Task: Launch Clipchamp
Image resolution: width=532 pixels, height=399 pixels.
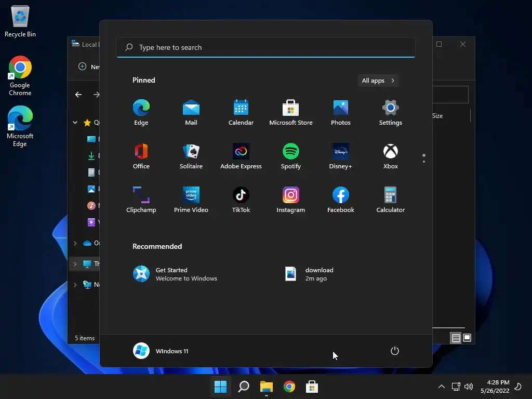Action: click(x=141, y=200)
